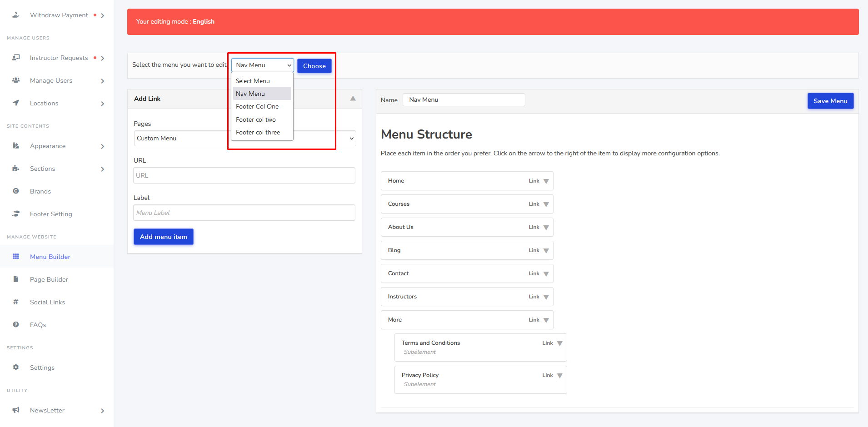Viewport: 868px width, 427px height.
Task: Open the FAQs sidebar link
Action: tap(38, 325)
